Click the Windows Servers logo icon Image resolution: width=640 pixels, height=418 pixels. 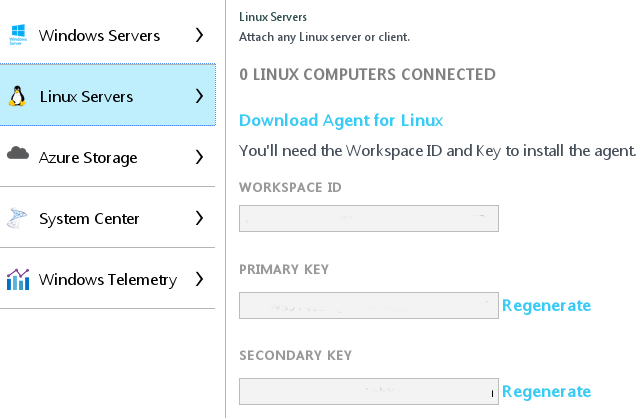pyautogui.click(x=18, y=34)
